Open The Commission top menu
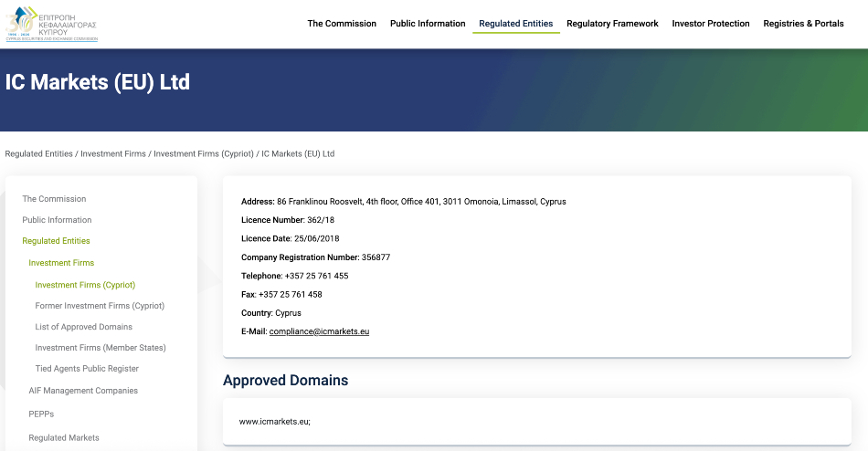Image resolution: width=868 pixels, height=451 pixels. pyautogui.click(x=342, y=24)
